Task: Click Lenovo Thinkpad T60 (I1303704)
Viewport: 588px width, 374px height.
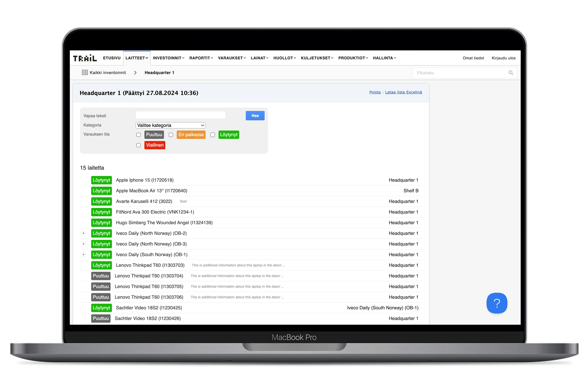Action: 149,276
